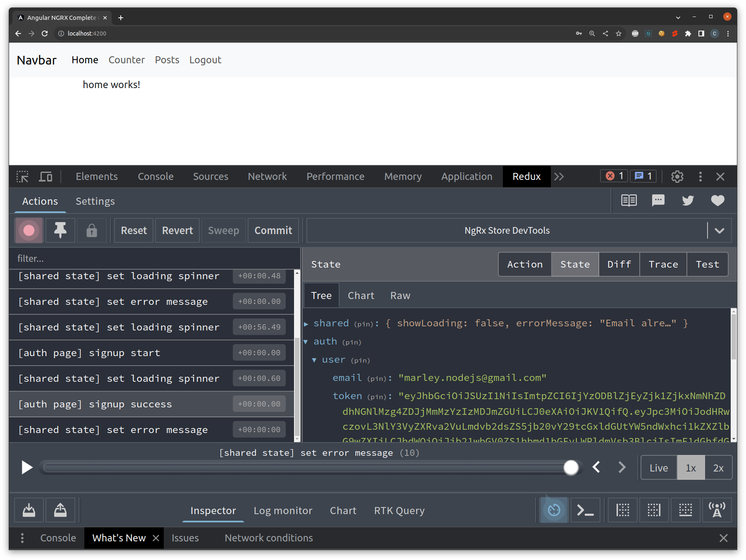Expand the shared state node
This screenshot has height=560, width=746.
[306, 323]
